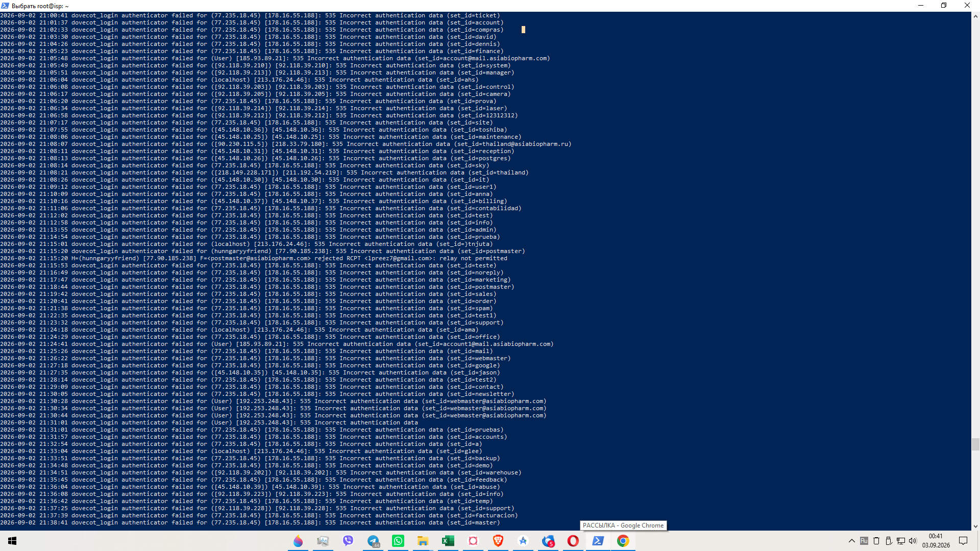
Task: Click the line with set_id=}tnjuta
Action: [247, 244]
